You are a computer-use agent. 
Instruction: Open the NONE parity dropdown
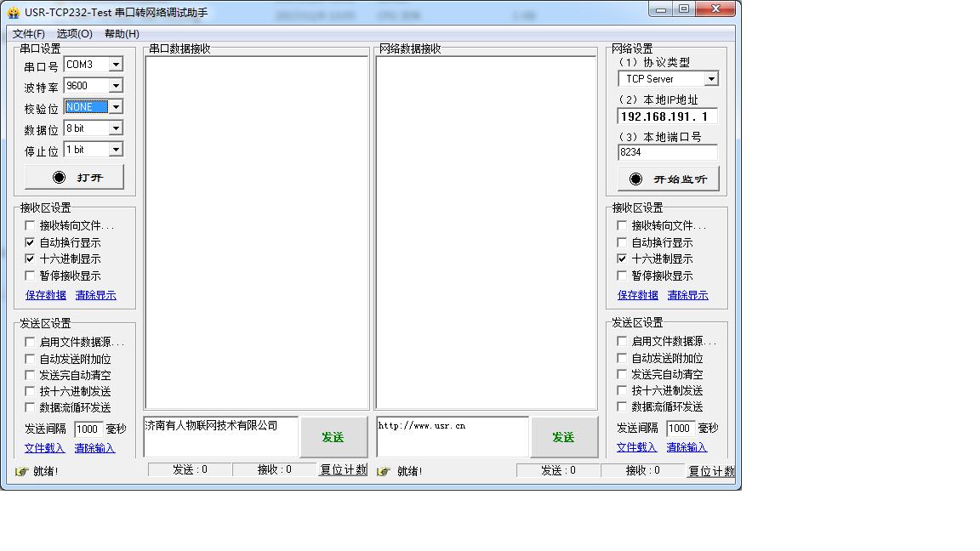click(x=116, y=107)
